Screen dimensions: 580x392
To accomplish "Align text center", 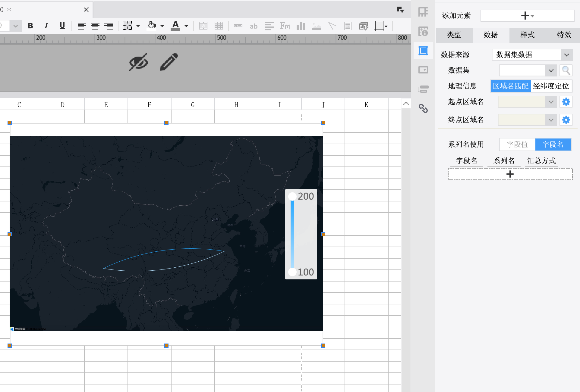I will click(x=95, y=26).
